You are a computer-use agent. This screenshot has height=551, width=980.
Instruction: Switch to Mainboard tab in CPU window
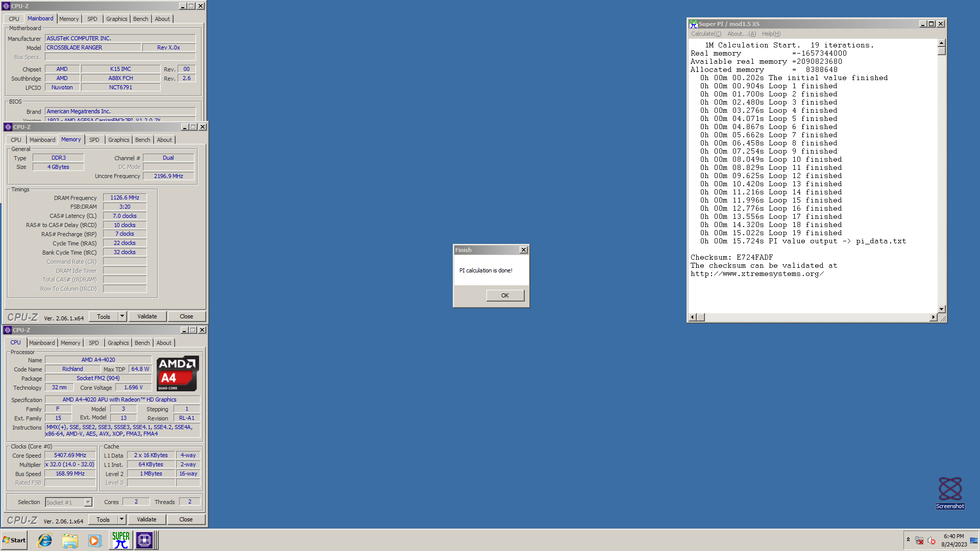(42, 343)
